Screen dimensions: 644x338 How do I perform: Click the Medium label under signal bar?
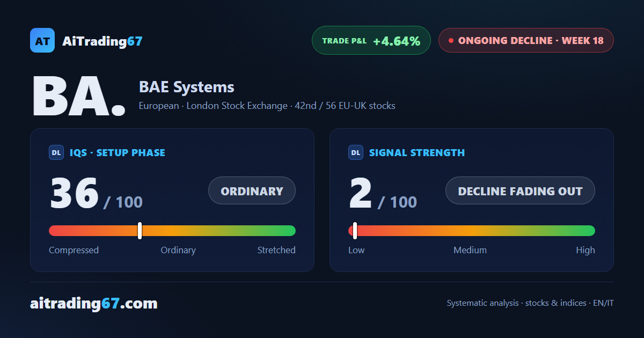tap(470, 250)
